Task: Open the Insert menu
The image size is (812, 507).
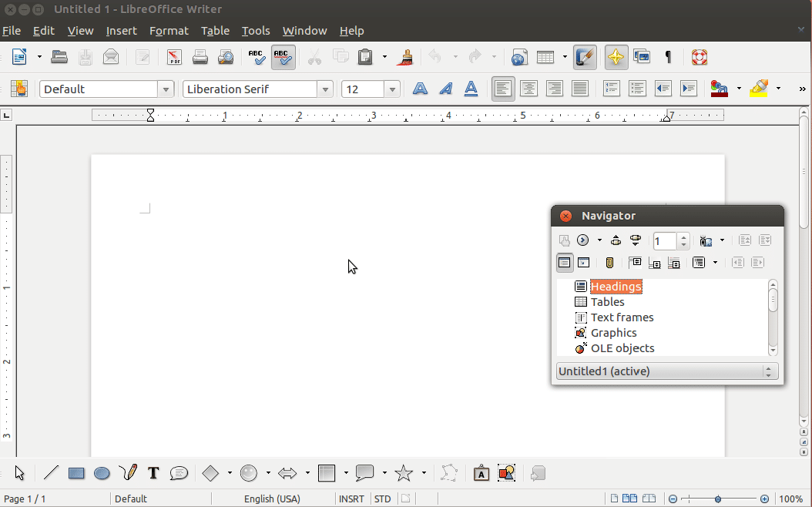Action: (121, 31)
